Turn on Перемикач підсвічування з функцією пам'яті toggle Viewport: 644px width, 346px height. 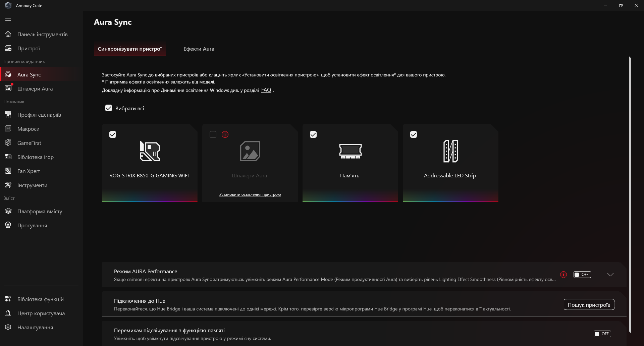[x=602, y=334]
